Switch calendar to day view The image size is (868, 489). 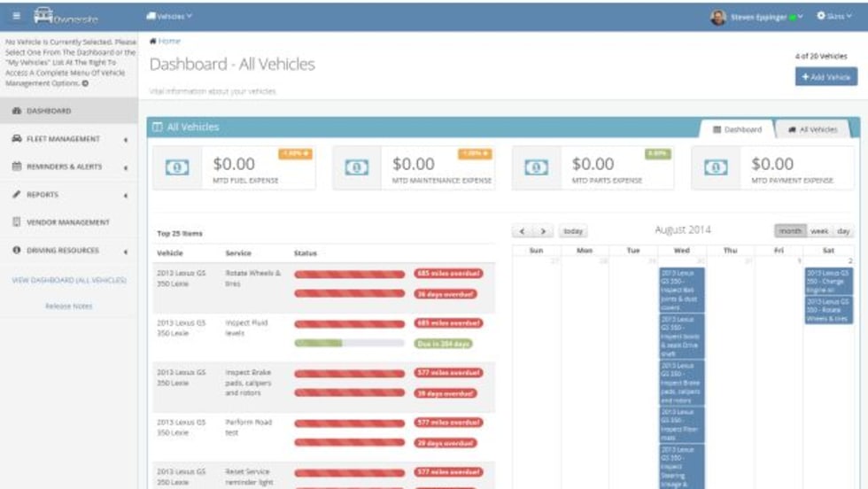pyautogui.click(x=843, y=231)
